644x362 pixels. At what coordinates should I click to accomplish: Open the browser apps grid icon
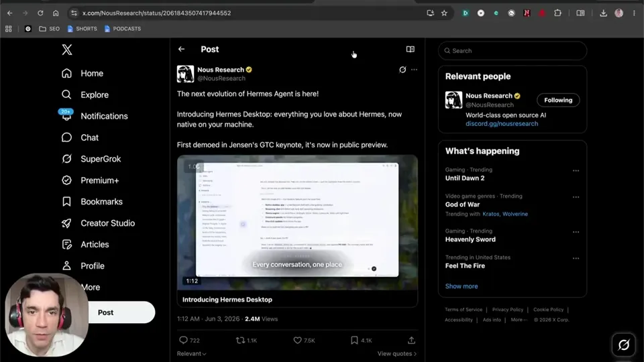point(9,29)
